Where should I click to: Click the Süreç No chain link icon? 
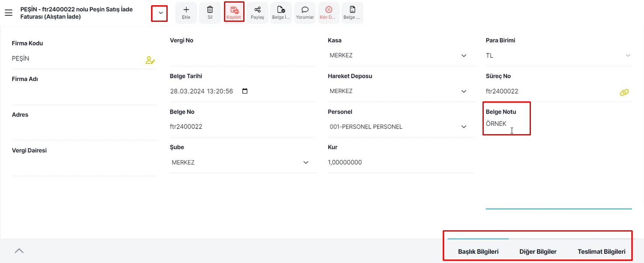click(624, 92)
